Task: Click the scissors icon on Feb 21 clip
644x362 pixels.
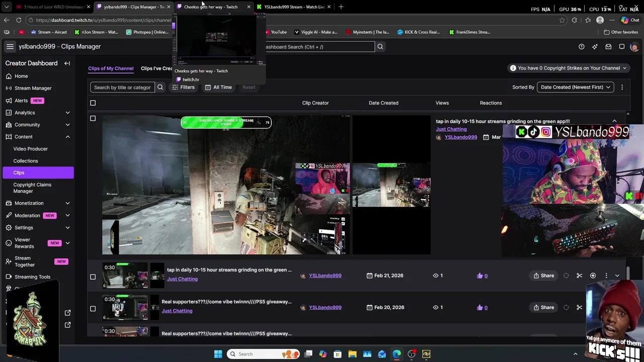Action: 580,276
